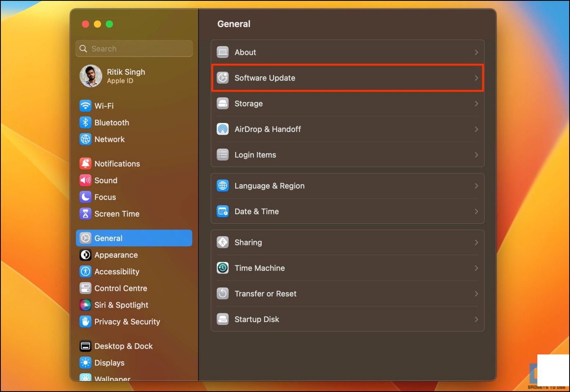Click the Network label in sidebar

(x=109, y=139)
